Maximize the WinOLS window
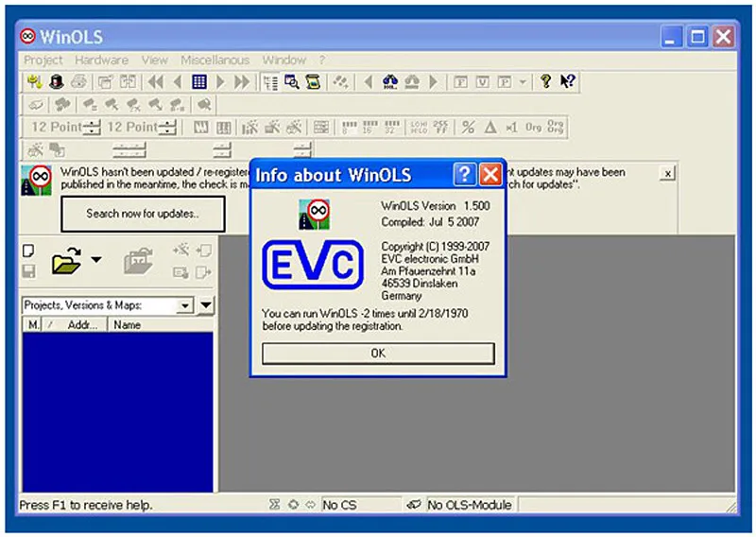 (697, 37)
